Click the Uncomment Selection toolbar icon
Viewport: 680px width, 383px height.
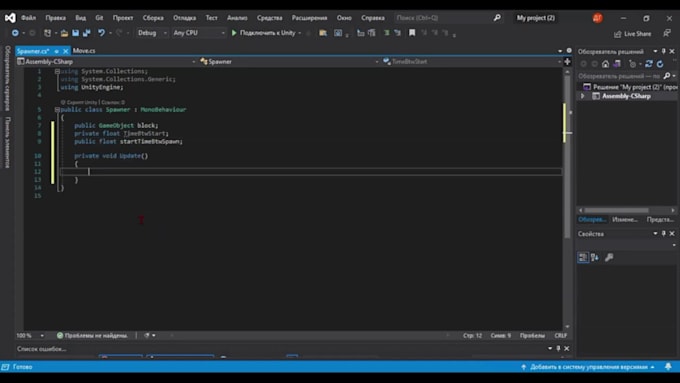[397, 33]
